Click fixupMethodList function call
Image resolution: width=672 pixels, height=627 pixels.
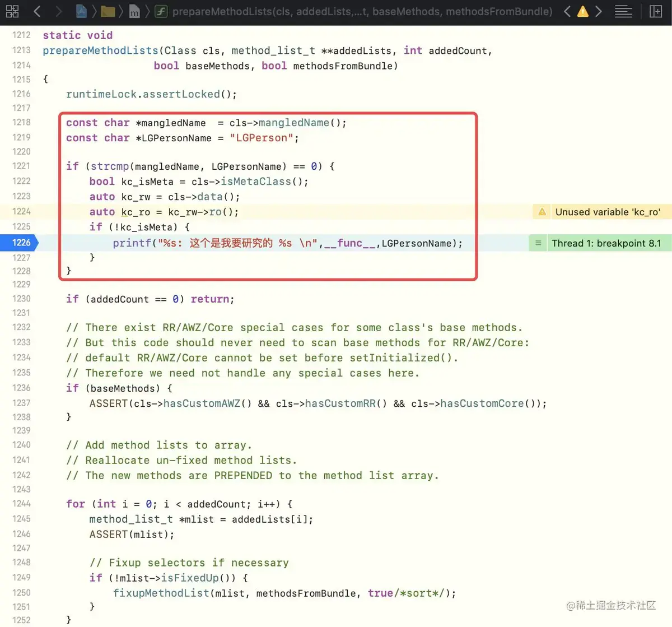[x=161, y=593]
